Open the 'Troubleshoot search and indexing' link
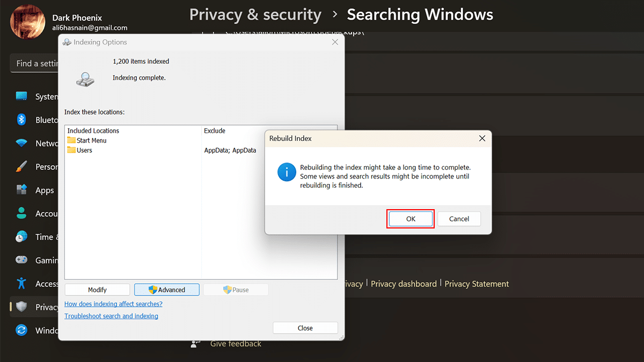The height and width of the screenshot is (362, 644). [111, 316]
